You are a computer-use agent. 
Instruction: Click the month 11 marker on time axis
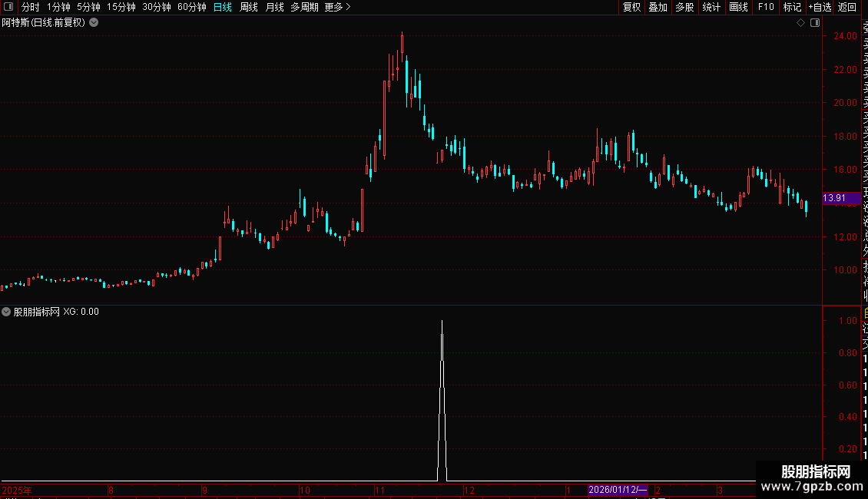(x=379, y=491)
